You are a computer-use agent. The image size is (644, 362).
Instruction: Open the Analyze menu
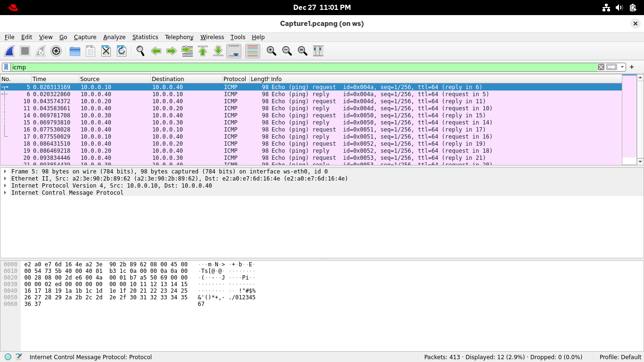(x=114, y=37)
